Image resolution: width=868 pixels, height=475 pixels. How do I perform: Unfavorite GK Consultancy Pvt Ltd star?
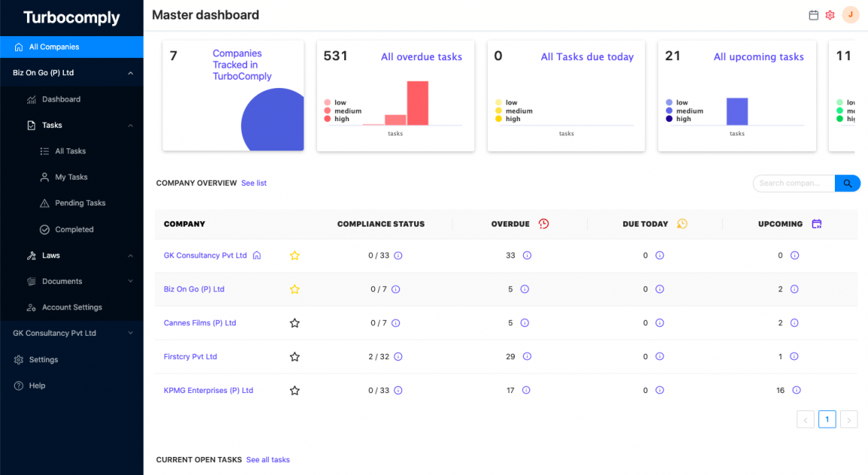click(x=294, y=255)
